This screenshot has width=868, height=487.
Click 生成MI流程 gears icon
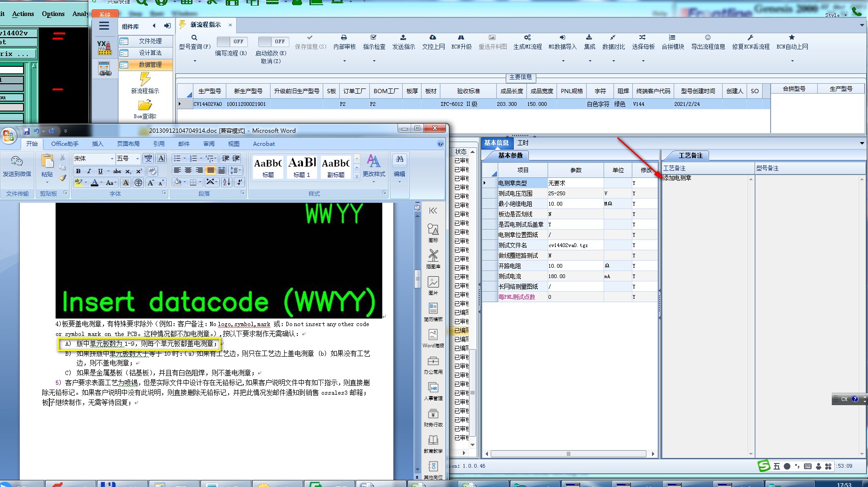pyautogui.click(x=527, y=38)
